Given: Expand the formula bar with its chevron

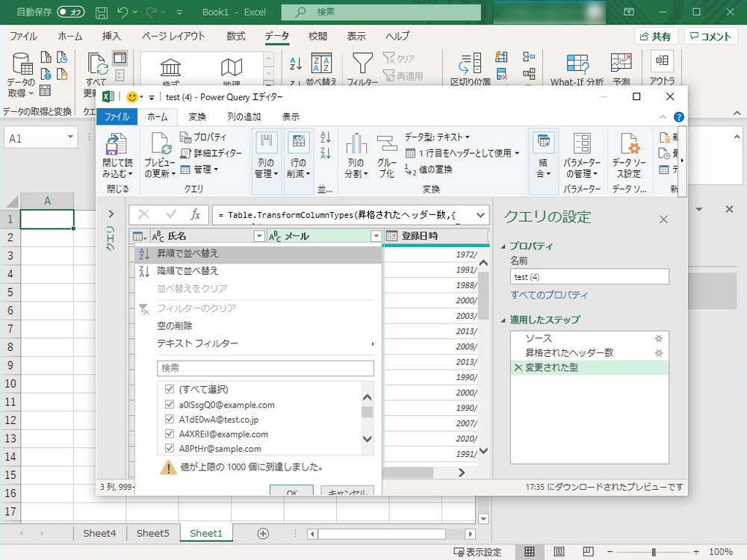Looking at the screenshot, I should tap(480, 214).
